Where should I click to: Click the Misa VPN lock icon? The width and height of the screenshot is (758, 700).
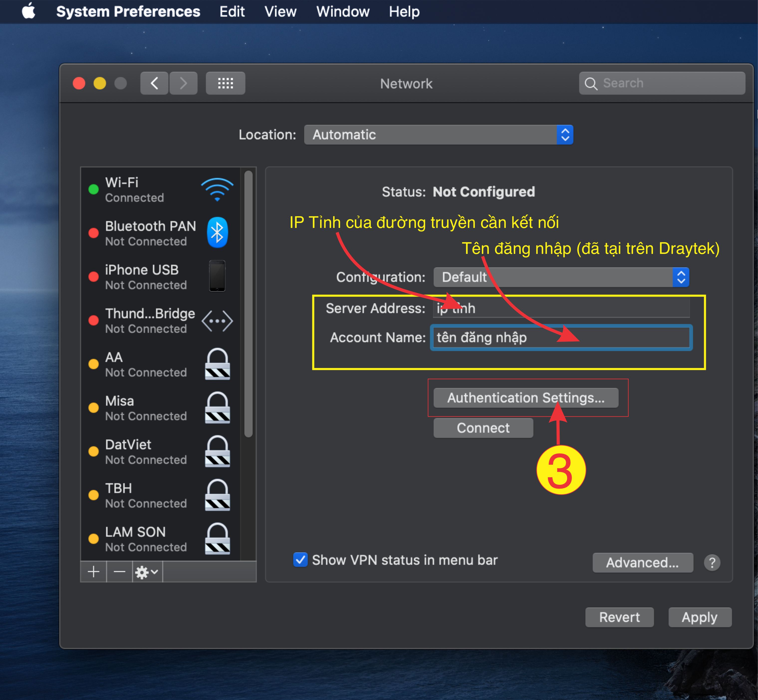tap(217, 408)
